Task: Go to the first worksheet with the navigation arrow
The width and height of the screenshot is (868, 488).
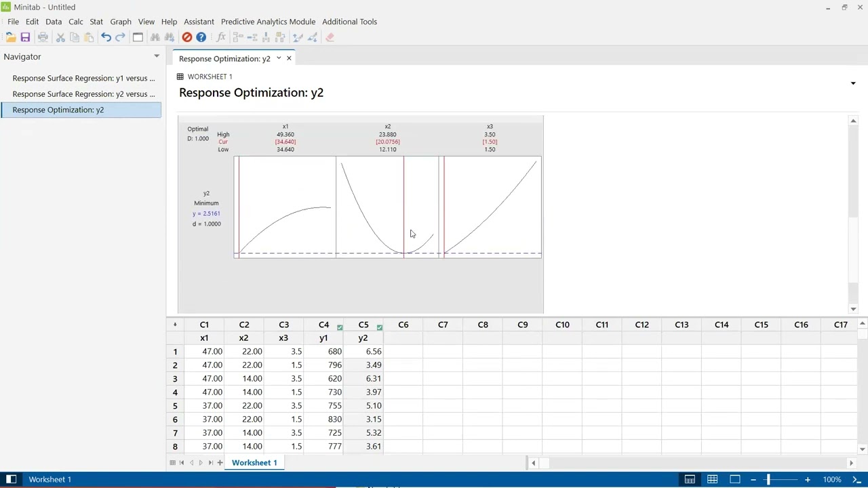Action: (x=182, y=462)
